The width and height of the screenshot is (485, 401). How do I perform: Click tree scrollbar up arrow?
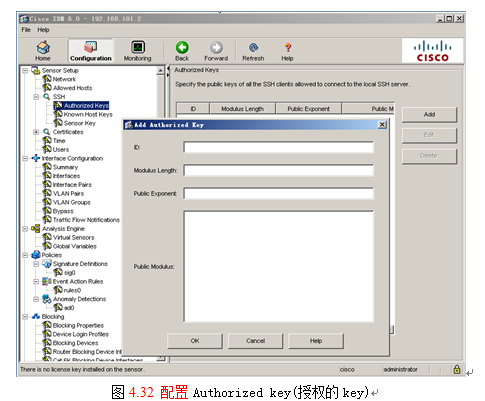(x=160, y=71)
